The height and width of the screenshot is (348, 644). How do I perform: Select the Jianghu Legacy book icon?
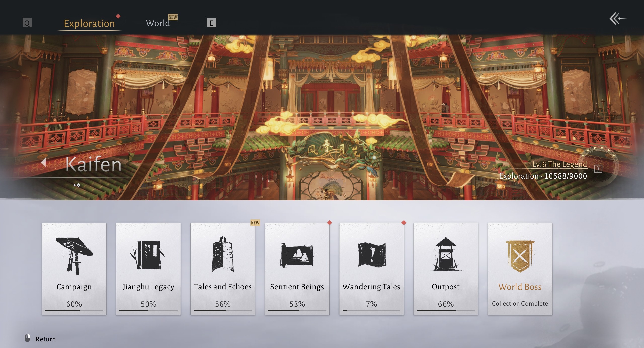tap(148, 255)
